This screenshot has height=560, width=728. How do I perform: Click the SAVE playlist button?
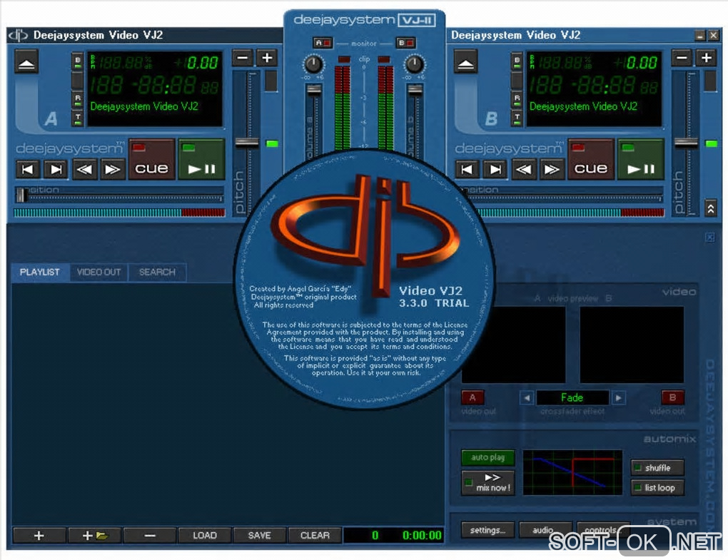tap(260, 536)
